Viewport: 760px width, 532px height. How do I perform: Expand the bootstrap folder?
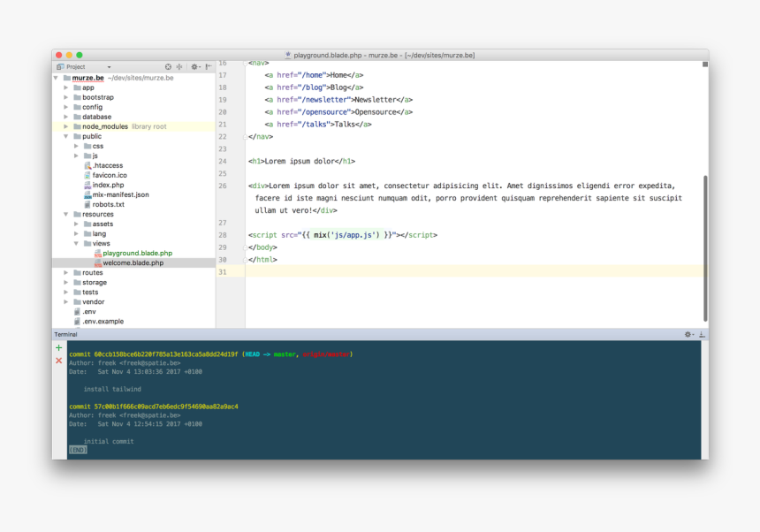pos(66,97)
